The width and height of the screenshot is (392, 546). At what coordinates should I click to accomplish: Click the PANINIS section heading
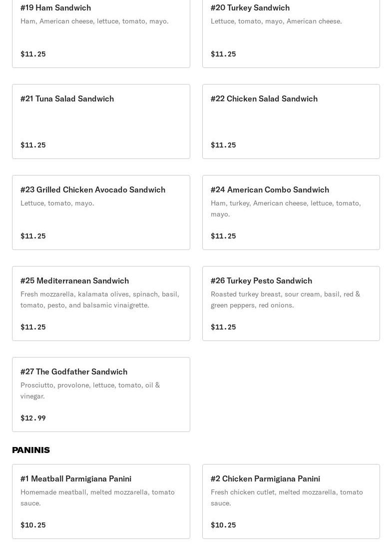point(31,450)
